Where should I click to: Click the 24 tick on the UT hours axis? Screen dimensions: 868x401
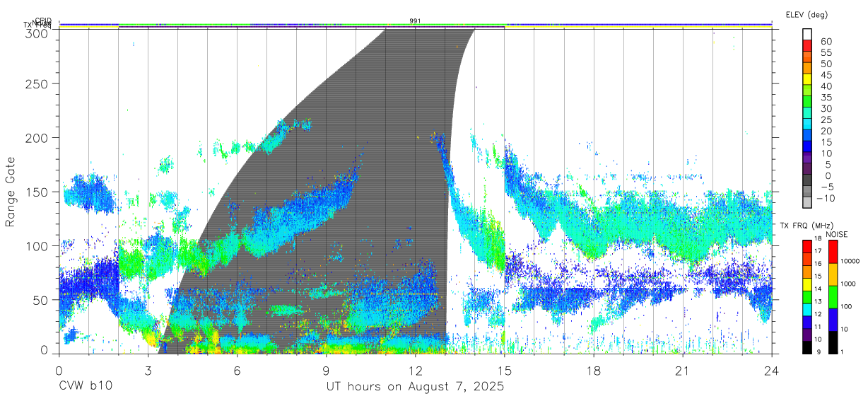pyautogui.click(x=772, y=370)
